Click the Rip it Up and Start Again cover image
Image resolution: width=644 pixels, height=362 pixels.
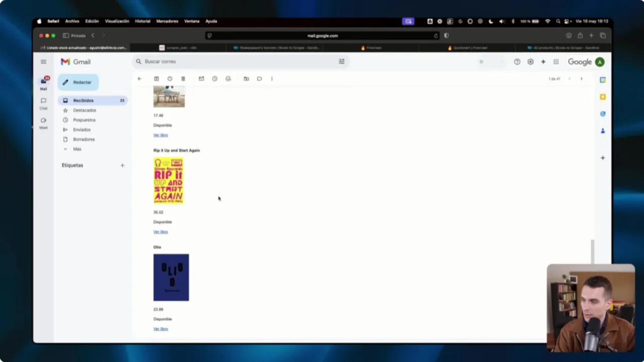169,181
